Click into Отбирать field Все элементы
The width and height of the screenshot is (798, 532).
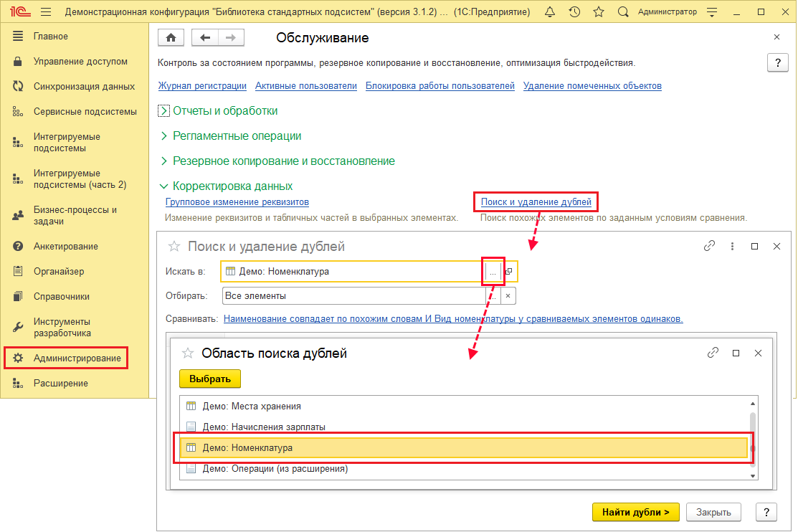coord(353,296)
